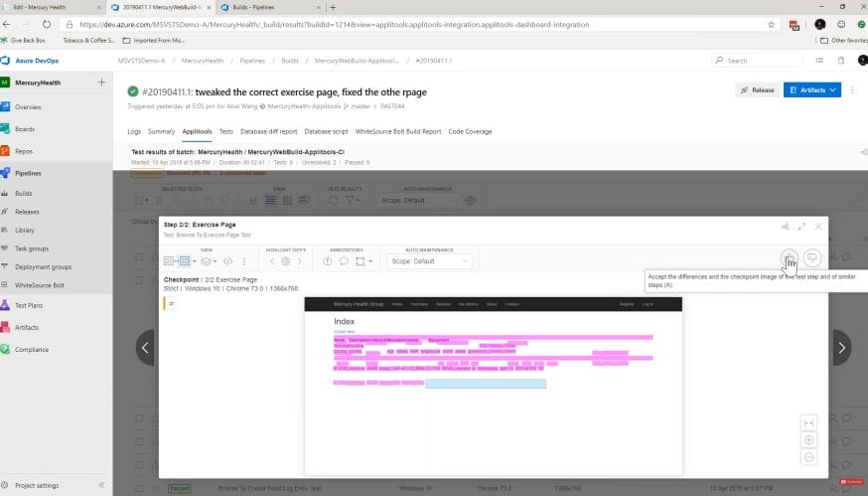
Task: Click the Search box in header
Action: 757,61
